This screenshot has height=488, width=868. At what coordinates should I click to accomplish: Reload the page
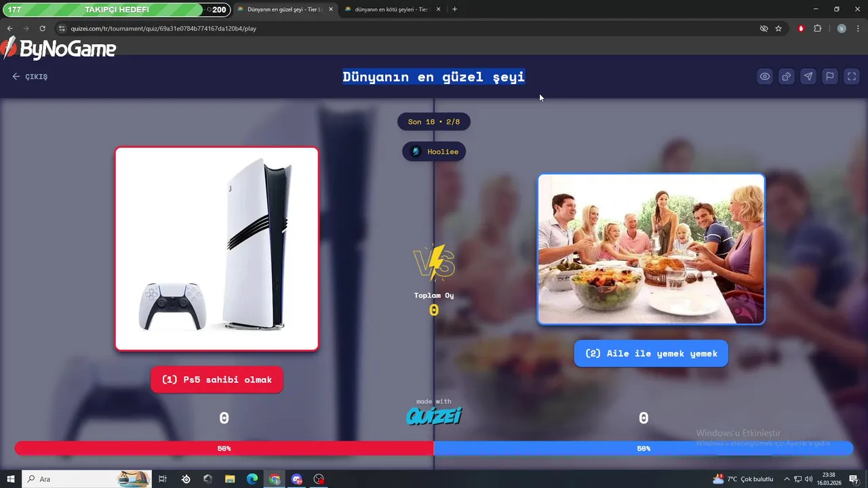click(x=42, y=28)
